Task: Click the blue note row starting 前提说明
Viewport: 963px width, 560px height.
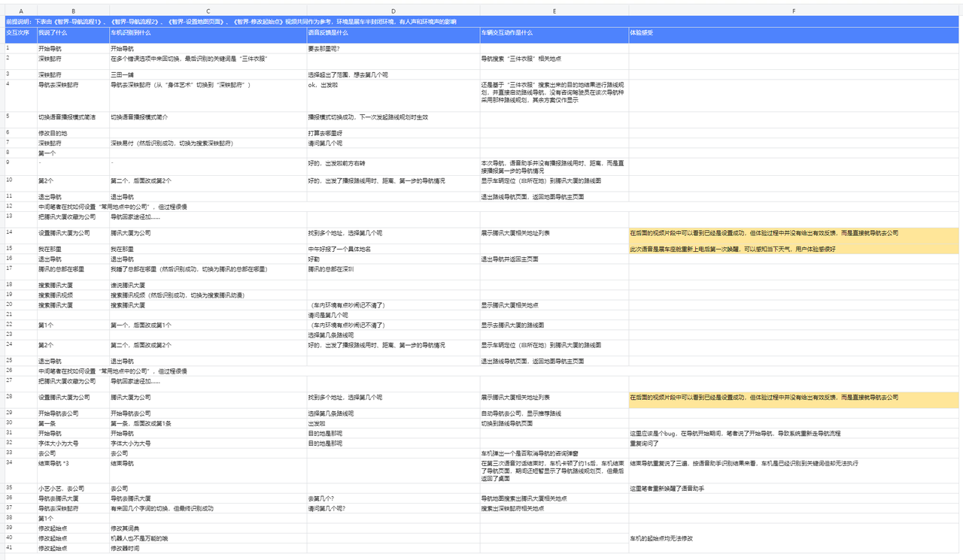Action: click(481, 22)
